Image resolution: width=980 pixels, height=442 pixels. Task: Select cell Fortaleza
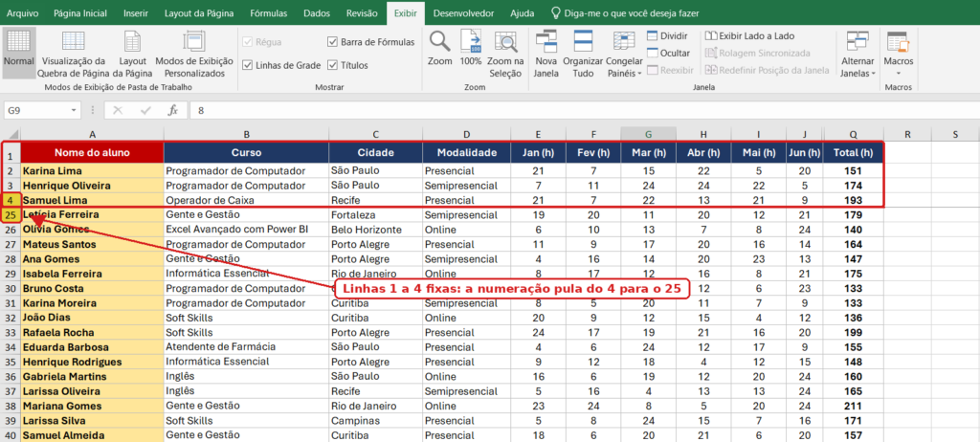[x=375, y=214]
